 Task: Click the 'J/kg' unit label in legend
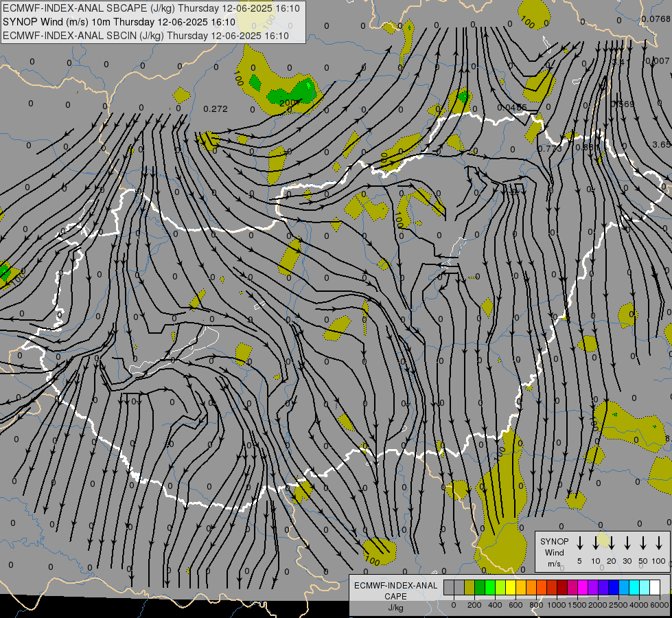[x=395, y=608]
